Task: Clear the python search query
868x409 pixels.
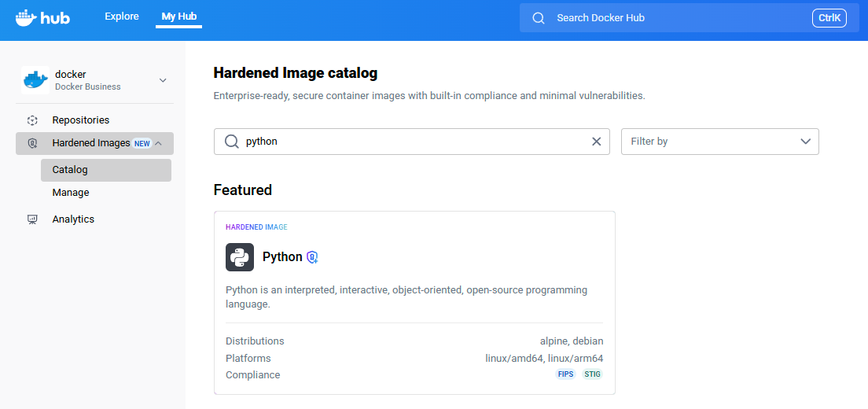Action: [x=596, y=142]
